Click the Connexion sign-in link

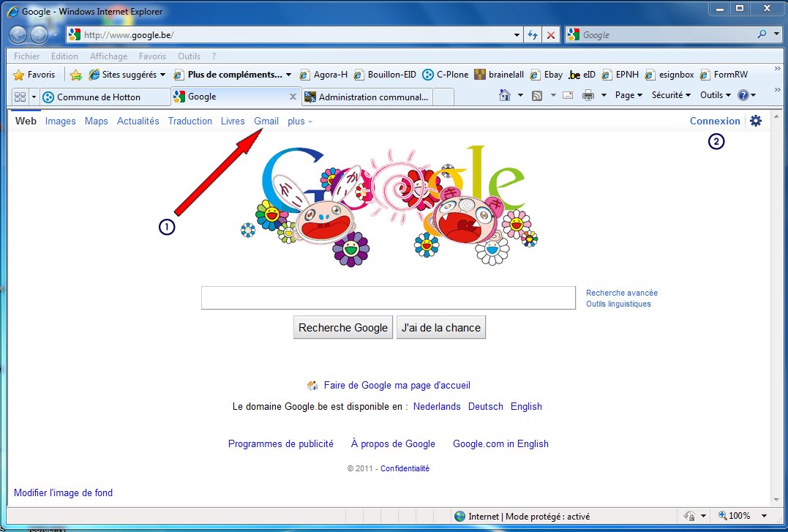715,121
